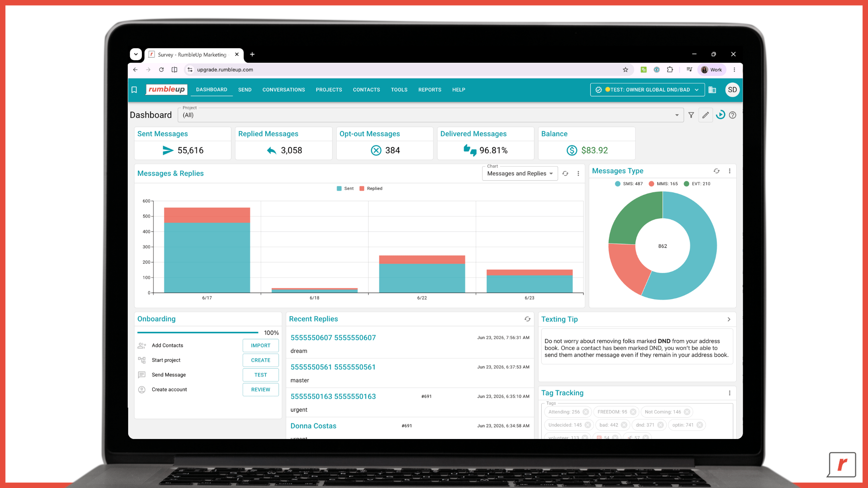
Task: Open the TEST: OWNER GLOBAL DND/BAD account dropdown
Action: 647,90
